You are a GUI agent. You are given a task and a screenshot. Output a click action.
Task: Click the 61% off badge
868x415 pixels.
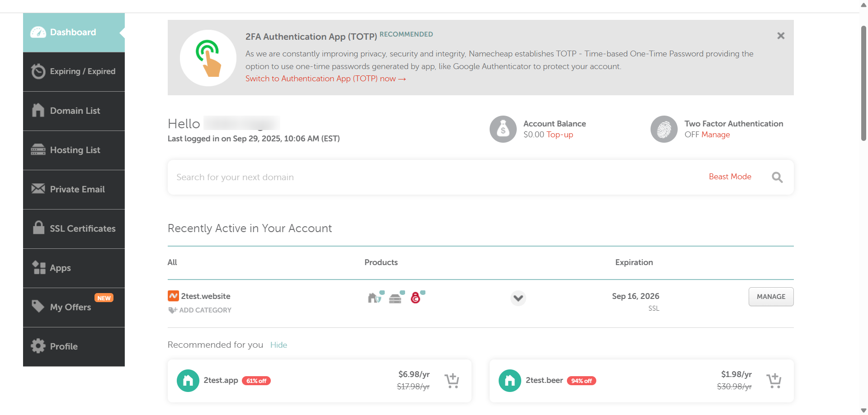tap(256, 381)
